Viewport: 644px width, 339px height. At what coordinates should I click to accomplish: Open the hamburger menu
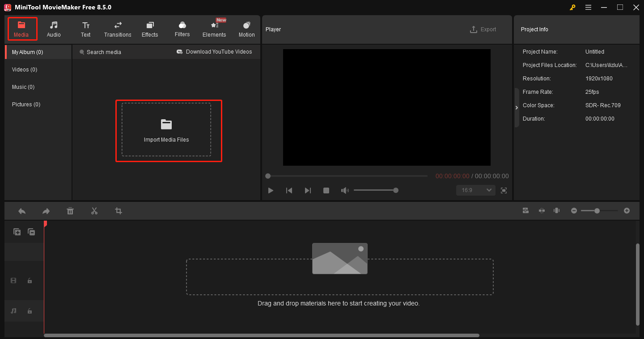pos(588,7)
